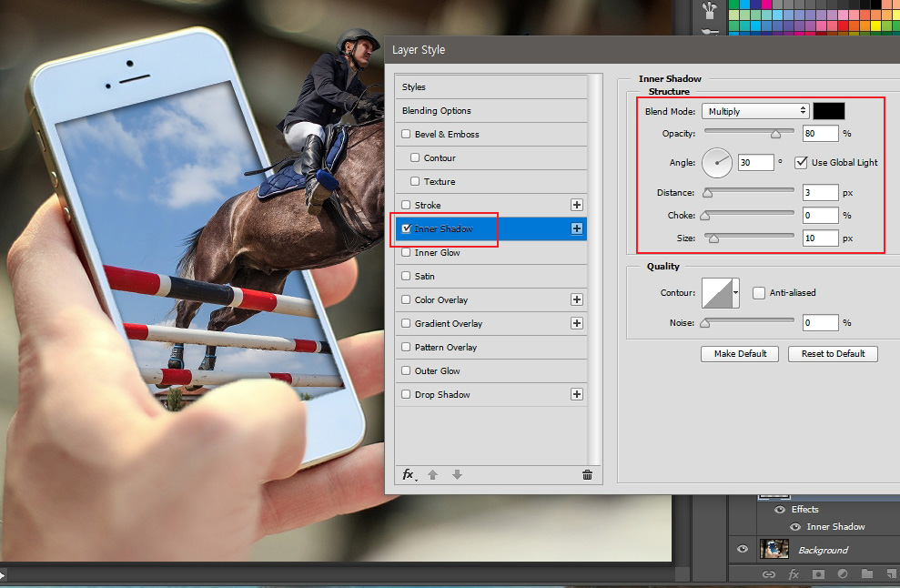Screen dimensions: 900x588
Task: Open the inner shadow color swatch
Action: [x=829, y=110]
